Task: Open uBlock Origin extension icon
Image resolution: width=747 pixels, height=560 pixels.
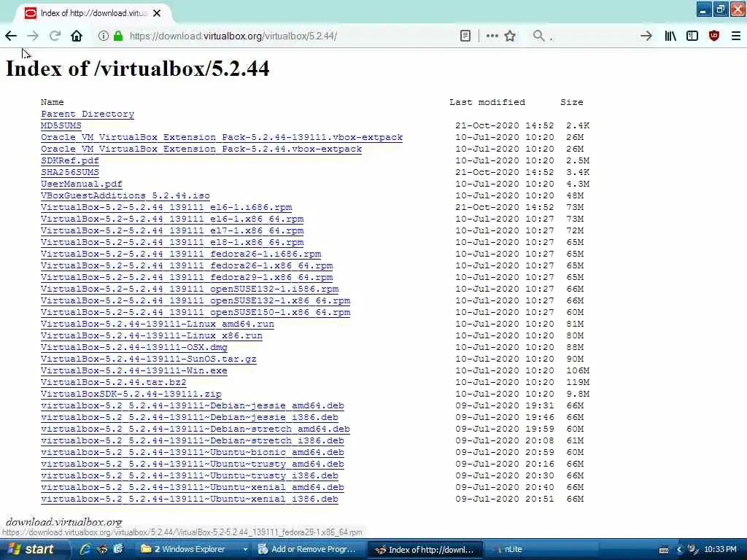Action: pos(714,36)
